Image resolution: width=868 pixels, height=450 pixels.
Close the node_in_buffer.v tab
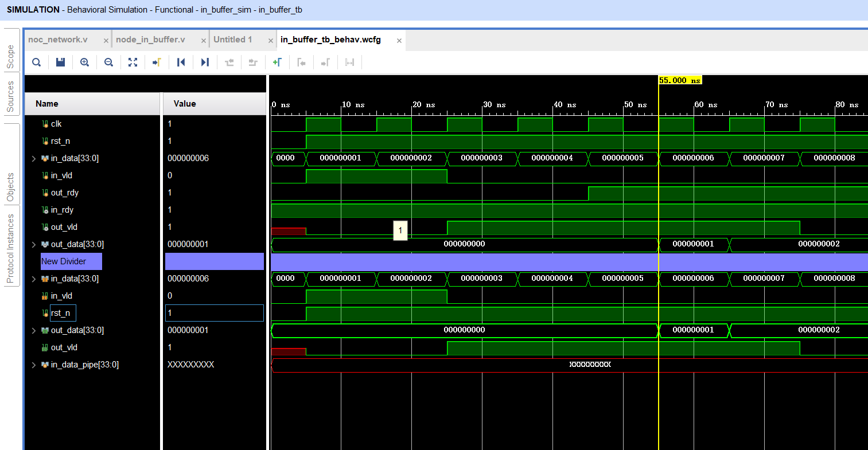pos(203,40)
